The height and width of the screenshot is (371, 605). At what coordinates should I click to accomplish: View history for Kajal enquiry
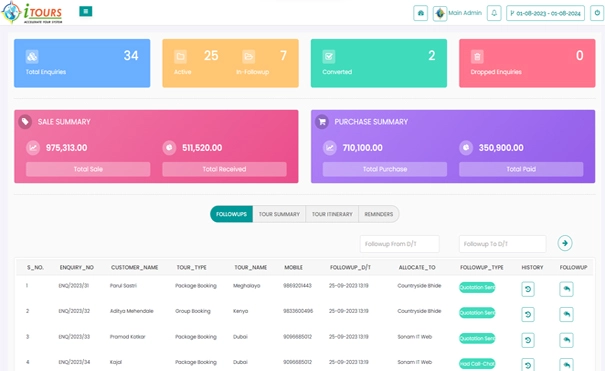[528, 364]
